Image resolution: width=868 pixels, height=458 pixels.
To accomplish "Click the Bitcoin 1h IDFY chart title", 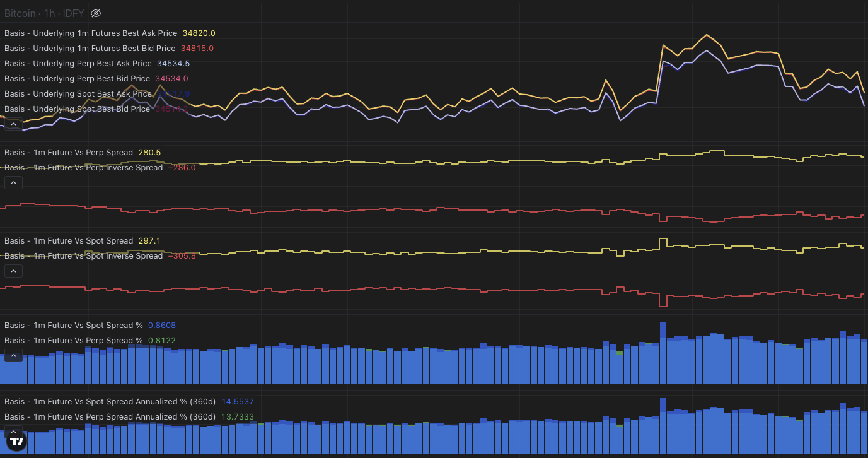I will click(x=44, y=13).
